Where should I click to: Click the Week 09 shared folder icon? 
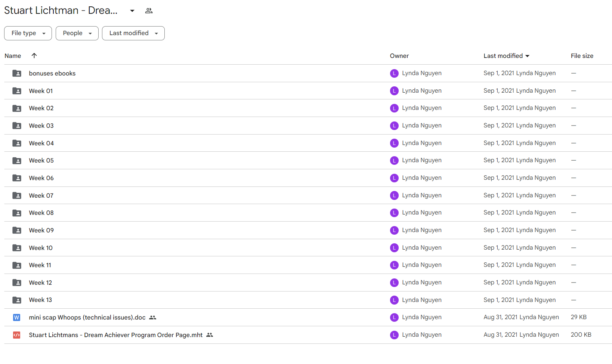tap(17, 230)
